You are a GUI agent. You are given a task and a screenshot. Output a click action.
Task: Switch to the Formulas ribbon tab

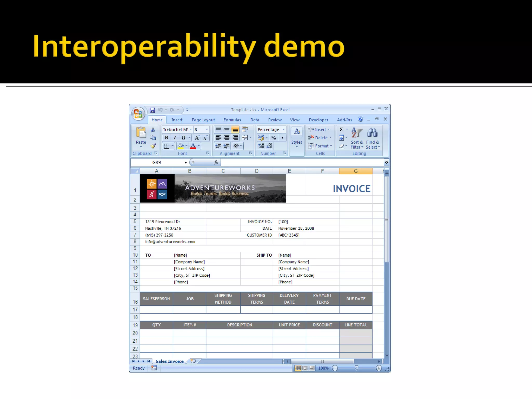(x=232, y=120)
